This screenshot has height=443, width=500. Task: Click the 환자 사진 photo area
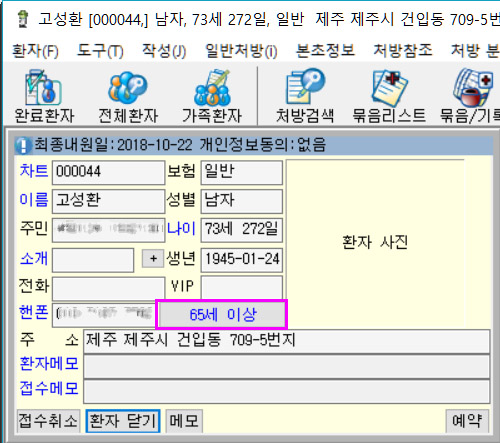(375, 243)
